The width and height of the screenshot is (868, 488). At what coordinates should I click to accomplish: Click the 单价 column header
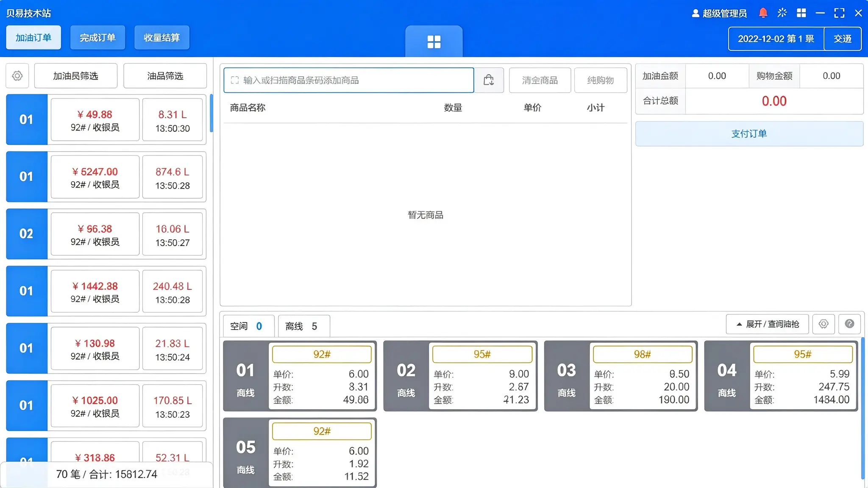(x=532, y=108)
